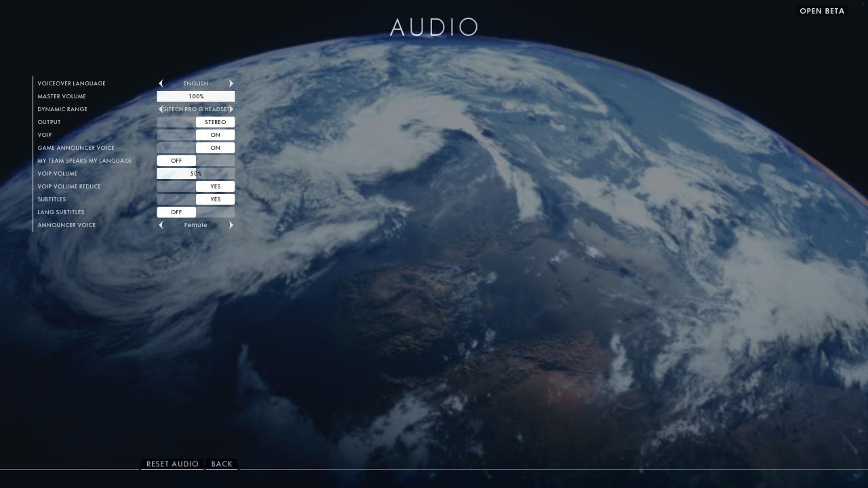Image resolution: width=868 pixels, height=488 pixels.
Task: Select next voiceover language with right arrow
Action: point(231,83)
